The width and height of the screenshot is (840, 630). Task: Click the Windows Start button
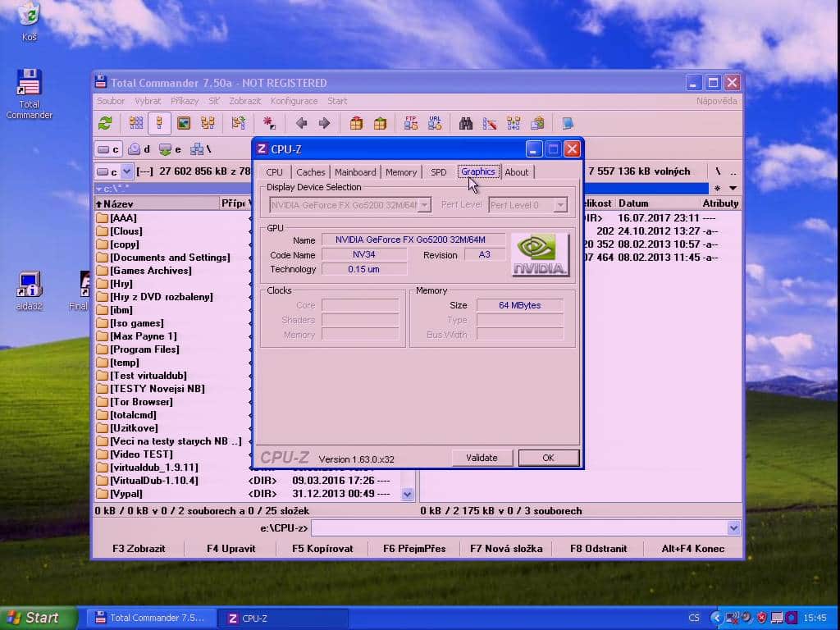pos(38,618)
